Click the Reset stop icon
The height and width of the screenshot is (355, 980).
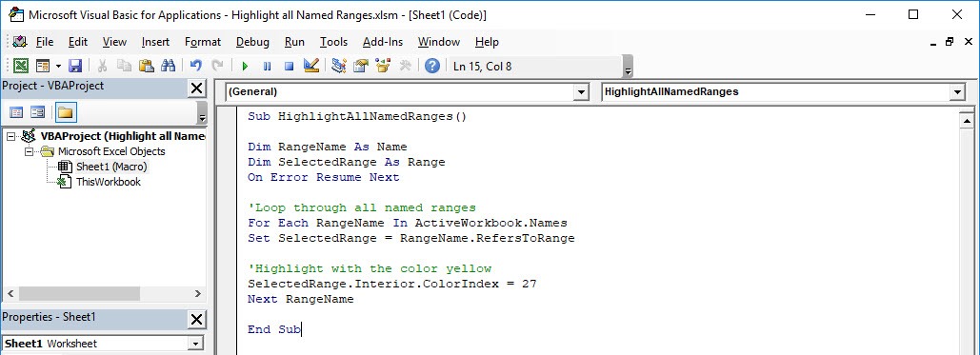[289, 66]
